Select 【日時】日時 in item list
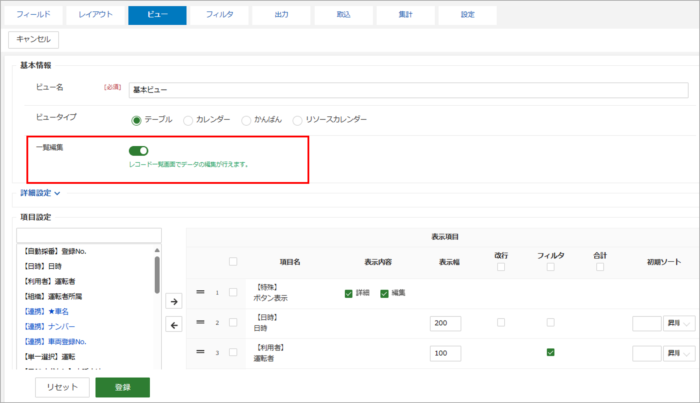The height and width of the screenshot is (403, 700). (42, 266)
